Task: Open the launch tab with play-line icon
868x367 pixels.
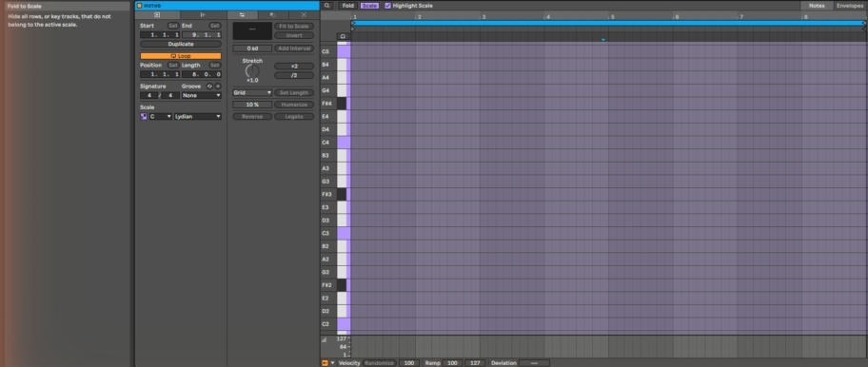Action: [203, 15]
